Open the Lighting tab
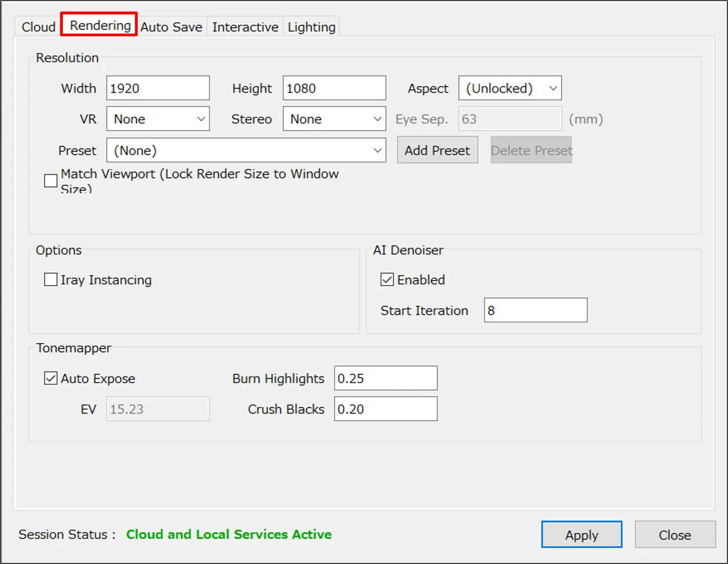Screen dimensions: 728x564 click(311, 27)
